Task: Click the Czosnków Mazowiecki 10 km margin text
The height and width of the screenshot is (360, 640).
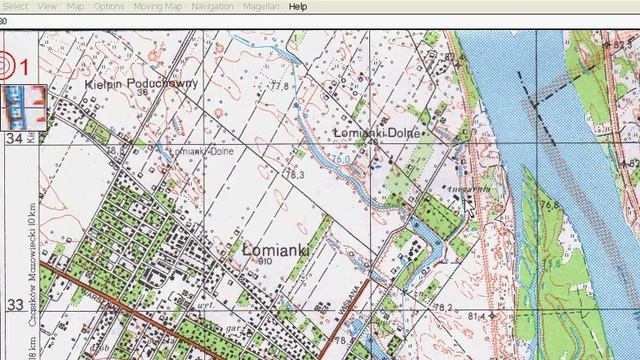Action: [x=32, y=264]
